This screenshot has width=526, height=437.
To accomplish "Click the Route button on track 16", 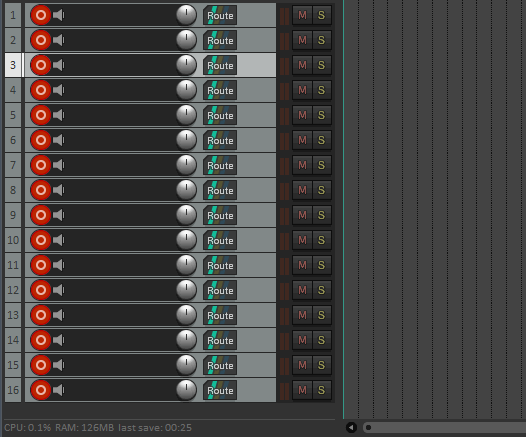I will pos(220,390).
